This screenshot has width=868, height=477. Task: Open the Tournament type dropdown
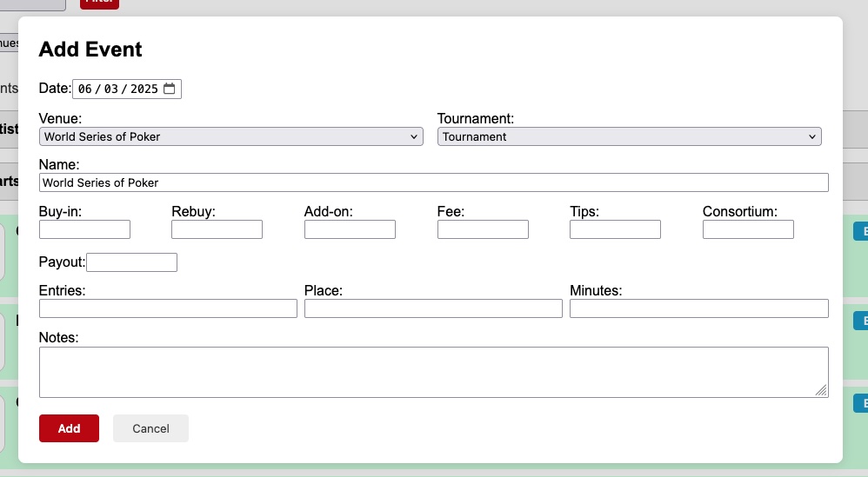click(629, 136)
